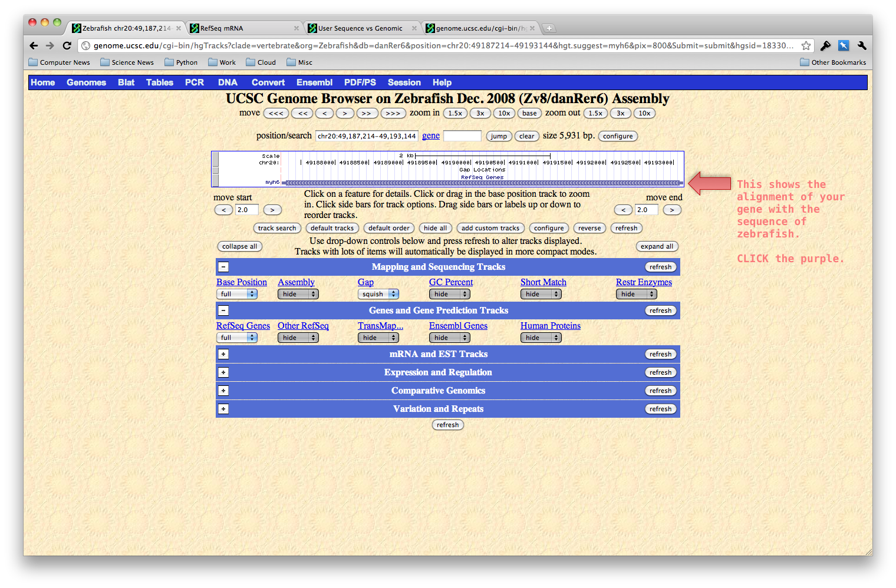Screen dimensions: 896x588
Task: Open the Genomes menu in the blue navbar
Action: (86, 82)
